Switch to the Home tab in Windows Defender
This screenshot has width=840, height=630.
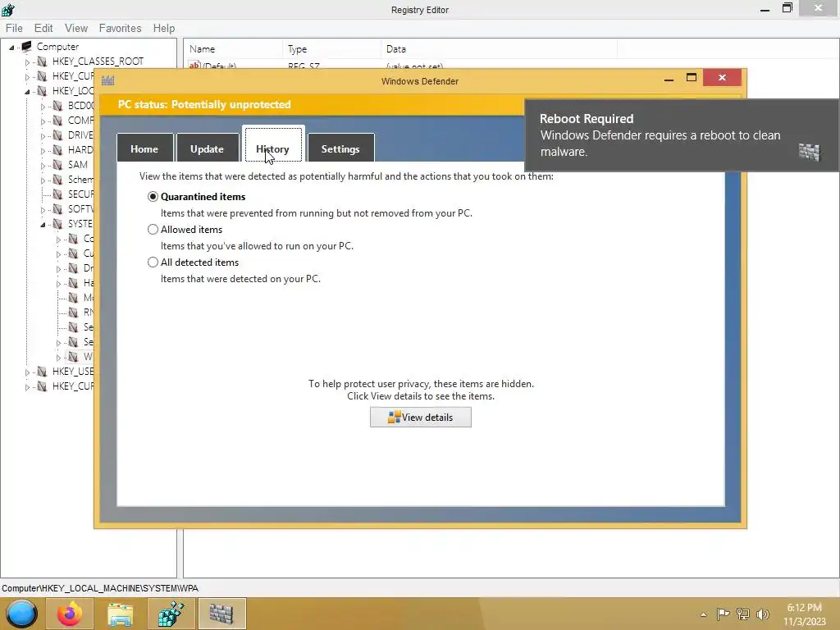tap(144, 148)
